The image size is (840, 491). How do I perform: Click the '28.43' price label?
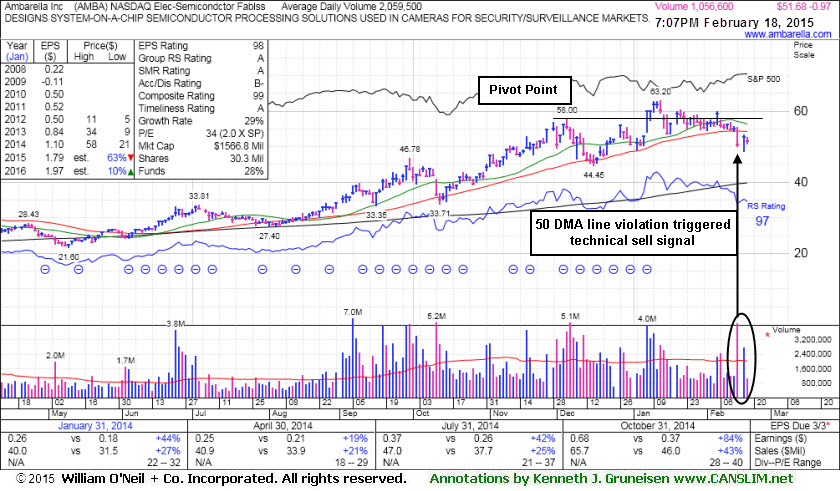28,214
